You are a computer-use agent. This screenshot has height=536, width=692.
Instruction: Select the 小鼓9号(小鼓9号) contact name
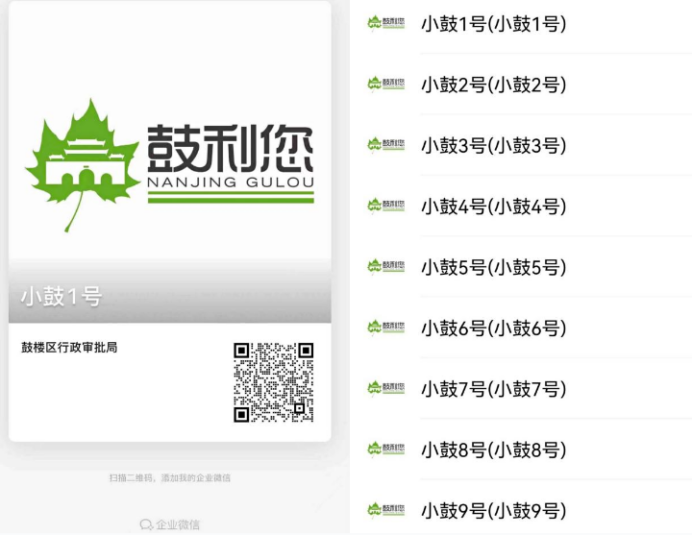(x=493, y=511)
